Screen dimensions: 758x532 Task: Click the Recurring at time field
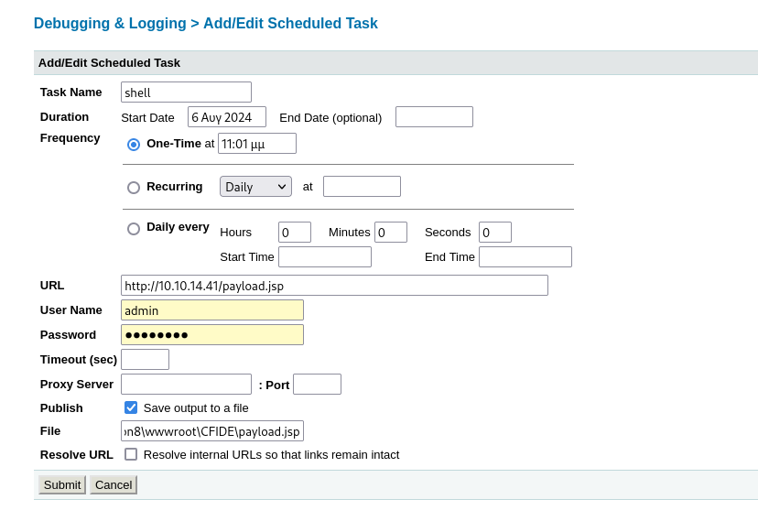[x=362, y=187]
